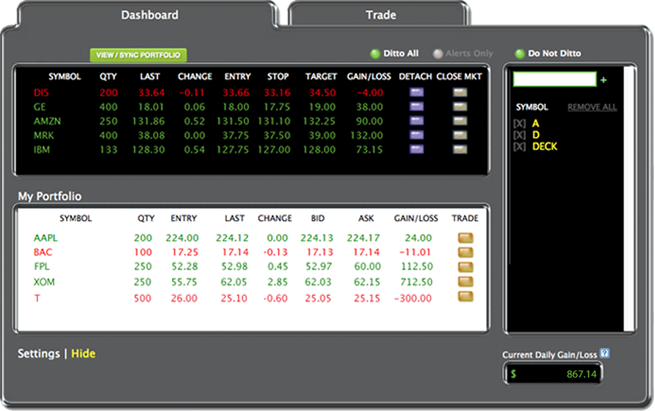Open trade for AAPL

coord(465,238)
